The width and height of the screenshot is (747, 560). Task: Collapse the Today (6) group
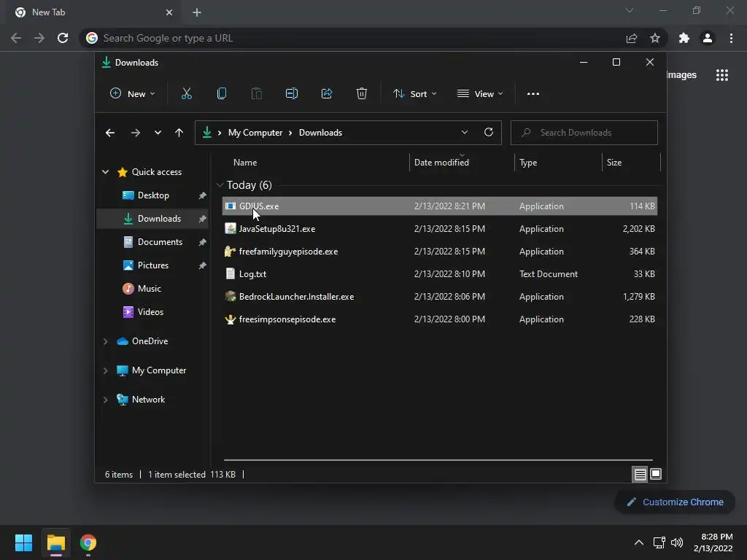pos(220,184)
